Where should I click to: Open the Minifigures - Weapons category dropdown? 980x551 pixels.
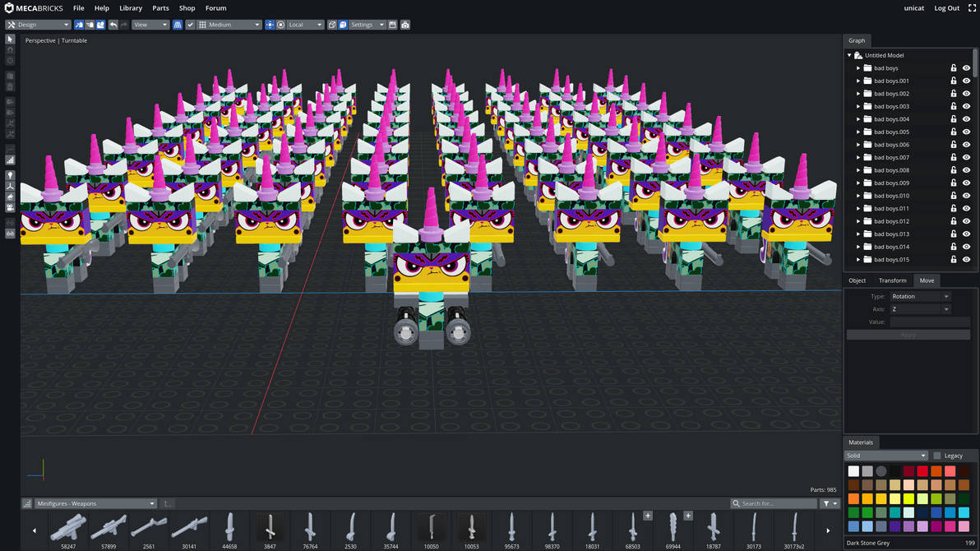pyautogui.click(x=95, y=503)
